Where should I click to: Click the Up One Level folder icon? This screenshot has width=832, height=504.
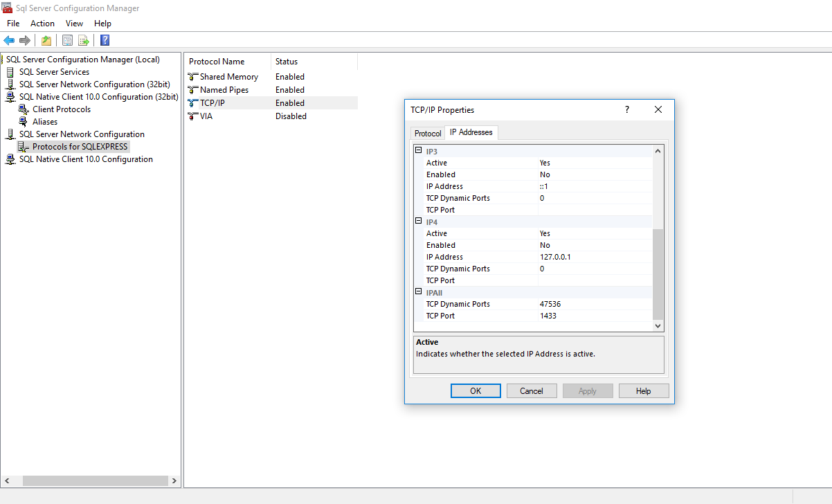tap(46, 40)
